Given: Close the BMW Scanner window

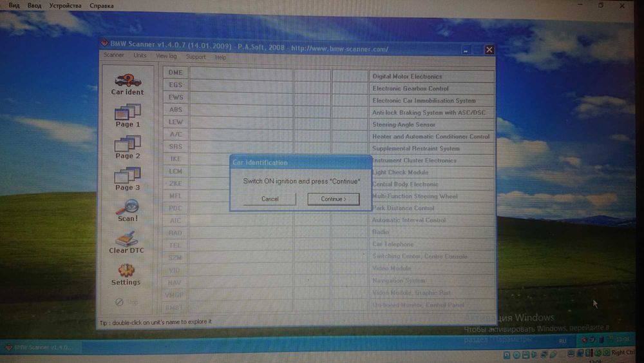Looking at the screenshot, I should pyautogui.click(x=489, y=50).
